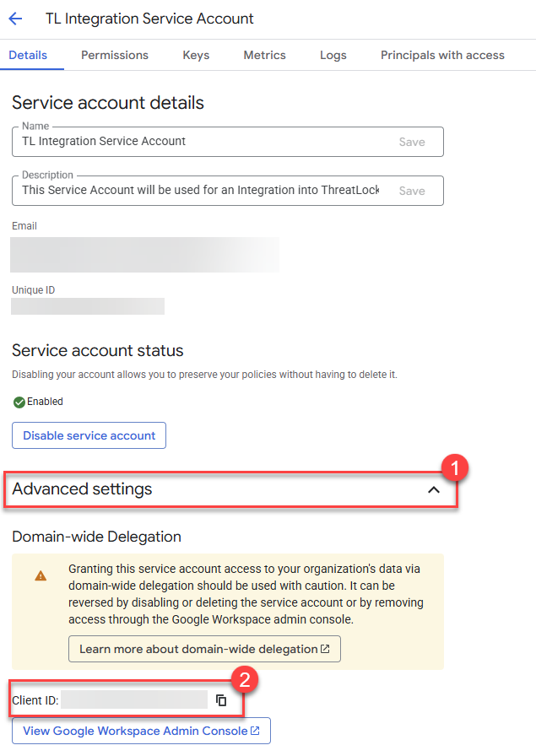Viewport: 536px width, 756px height.
Task: Copy the Client ID to clipboard
Action: point(221,700)
